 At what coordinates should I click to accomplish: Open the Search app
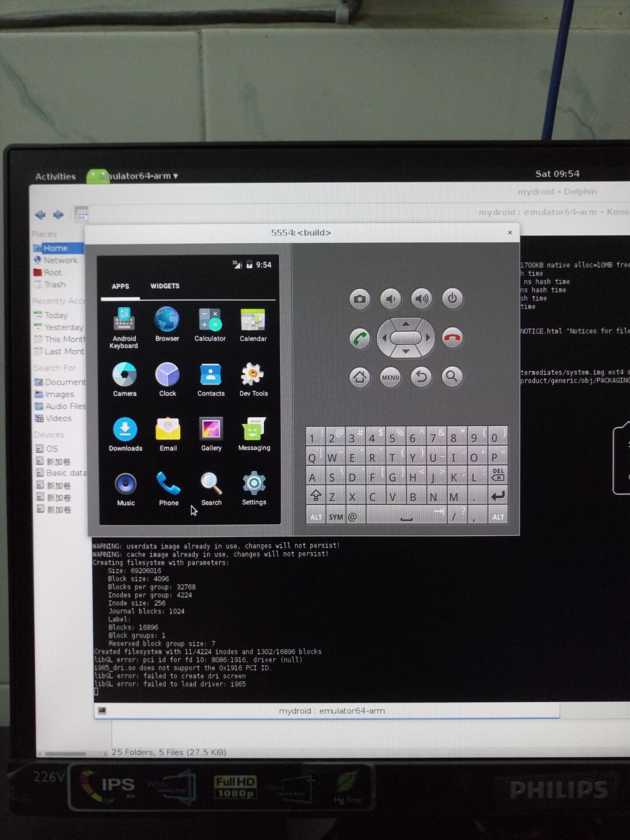tap(211, 489)
